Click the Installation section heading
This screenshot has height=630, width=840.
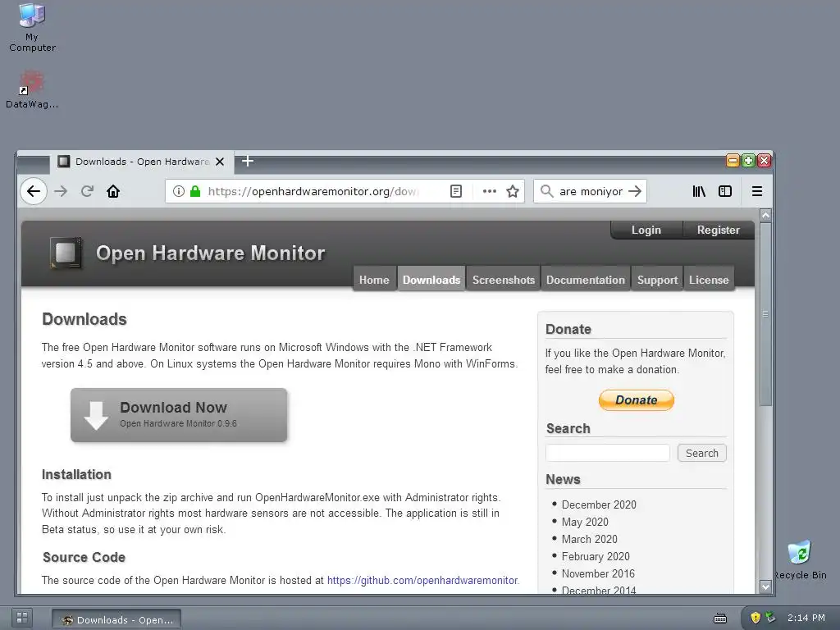pyautogui.click(x=76, y=475)
